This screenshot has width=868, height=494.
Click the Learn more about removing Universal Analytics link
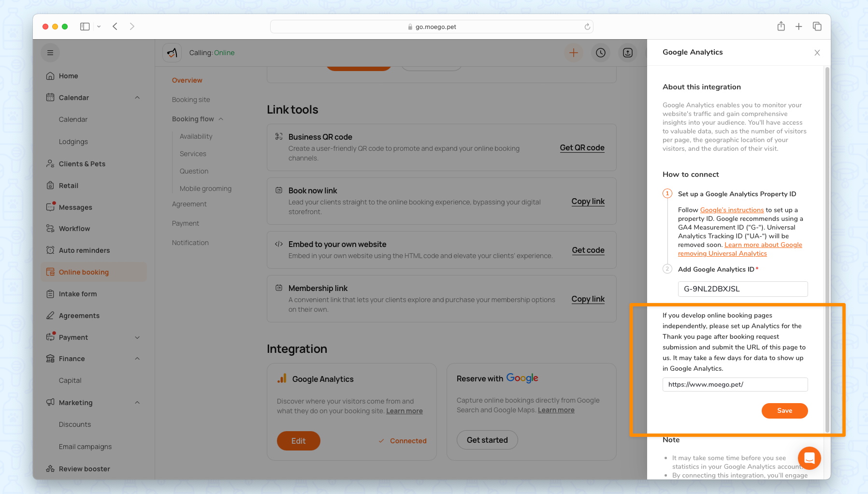(740, 249)
